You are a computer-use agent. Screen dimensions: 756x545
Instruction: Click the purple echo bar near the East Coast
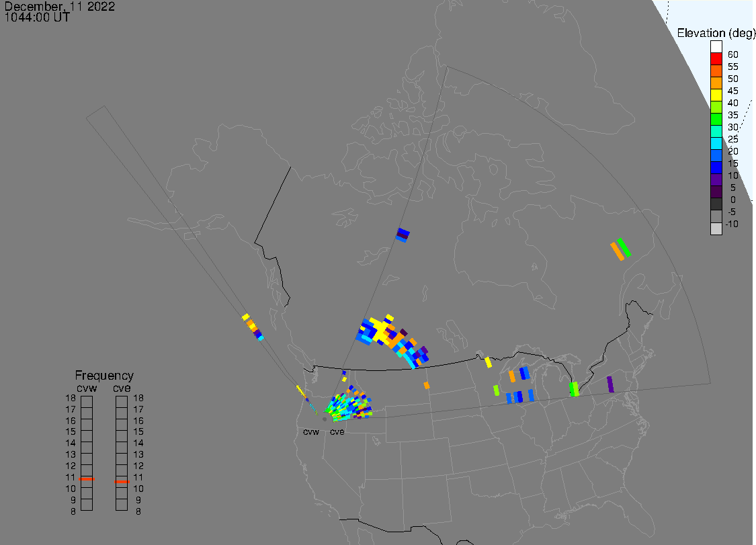pyautogui.click(x=610, y=384)
